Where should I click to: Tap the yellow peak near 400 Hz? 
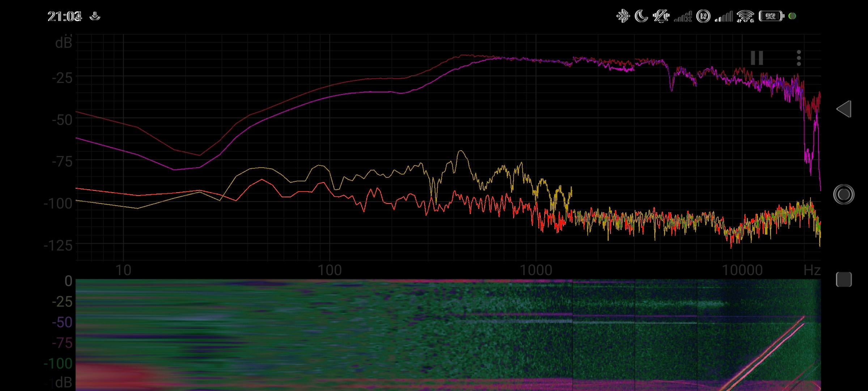point(461,152)
